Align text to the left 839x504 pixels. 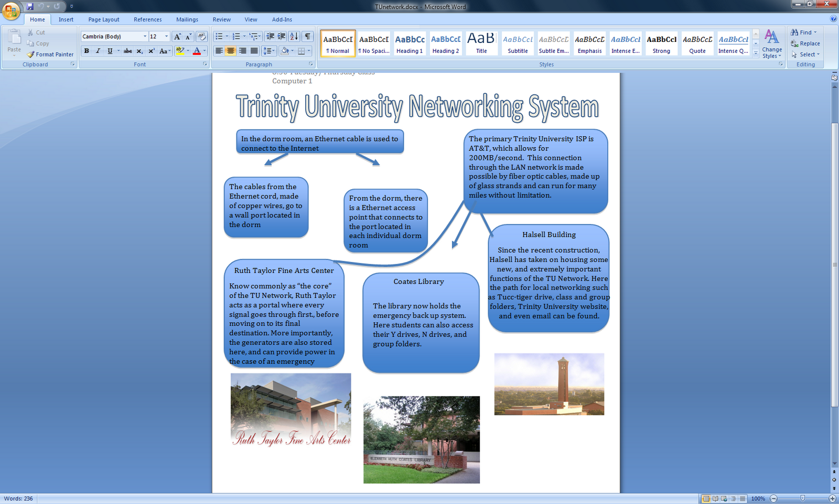(219, 51)
